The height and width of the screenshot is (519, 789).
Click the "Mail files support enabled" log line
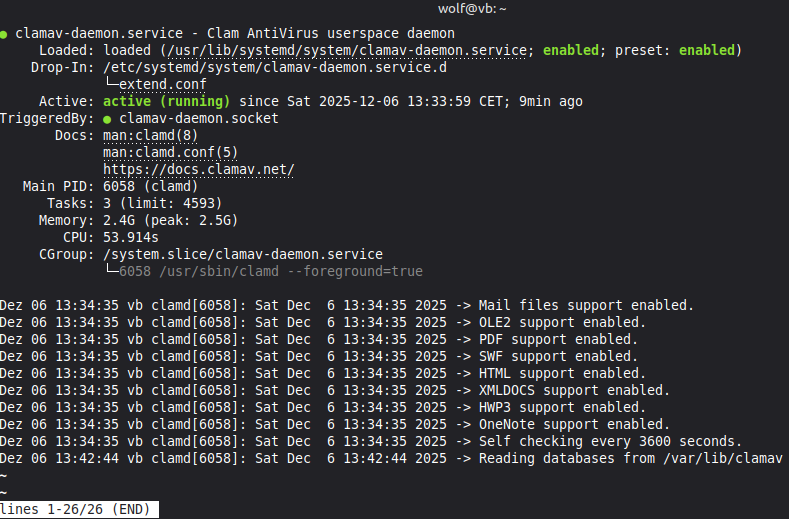586,305
